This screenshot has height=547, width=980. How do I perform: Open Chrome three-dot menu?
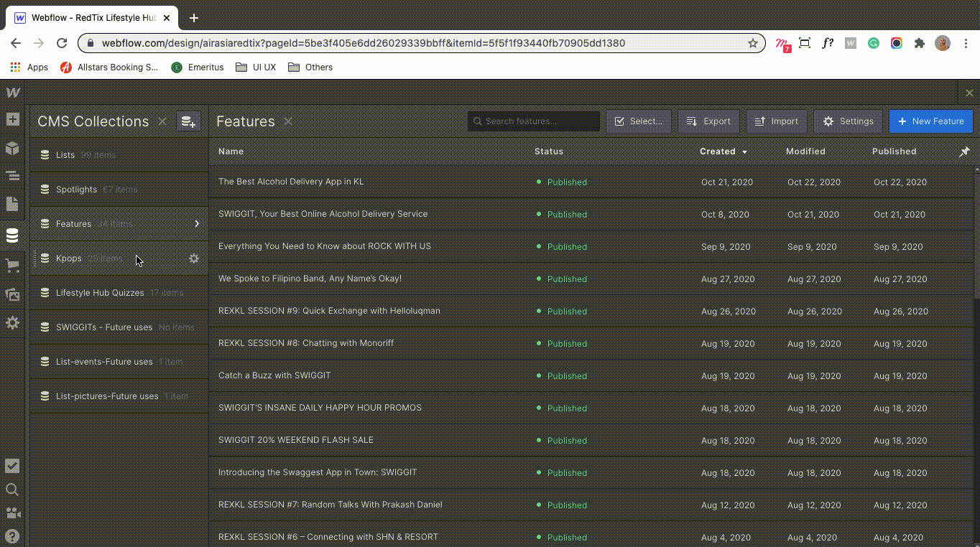[x=966, y=43]
